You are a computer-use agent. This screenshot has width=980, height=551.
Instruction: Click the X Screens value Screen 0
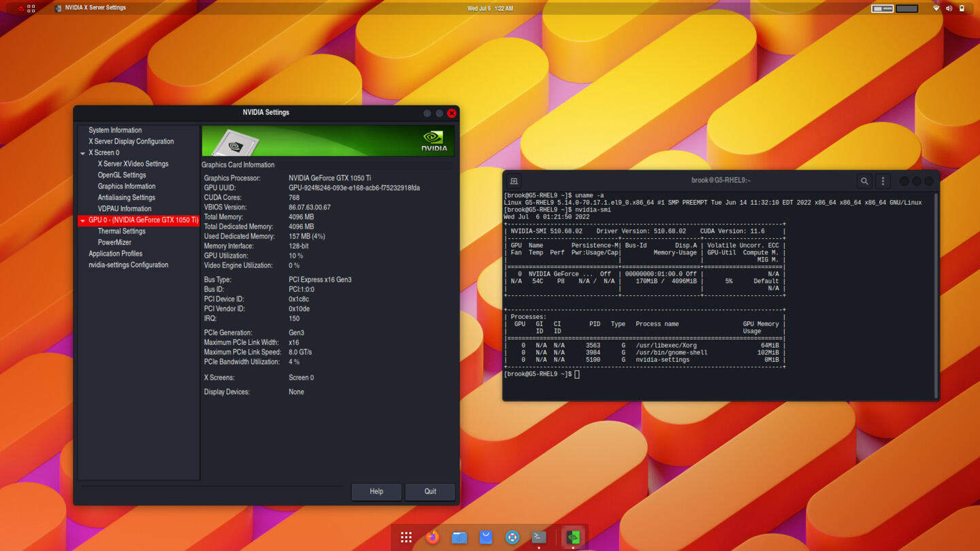point(301,378)
